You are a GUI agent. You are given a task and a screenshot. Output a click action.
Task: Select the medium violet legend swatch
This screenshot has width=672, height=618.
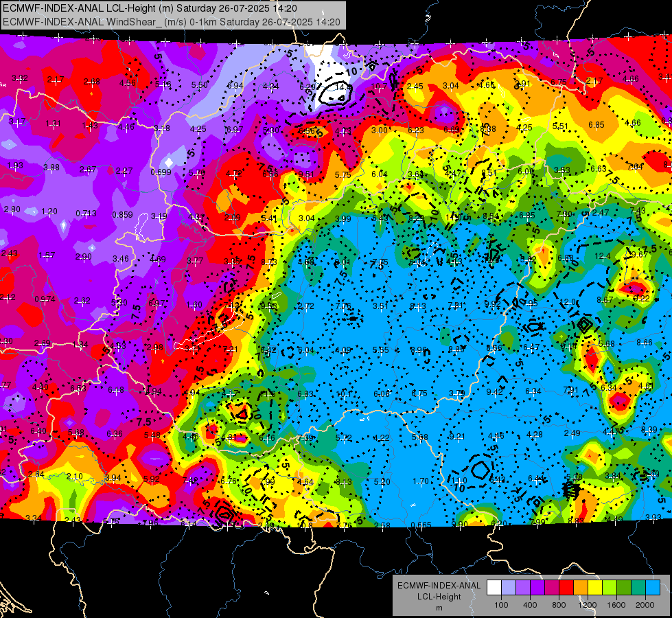click(523, 588)
